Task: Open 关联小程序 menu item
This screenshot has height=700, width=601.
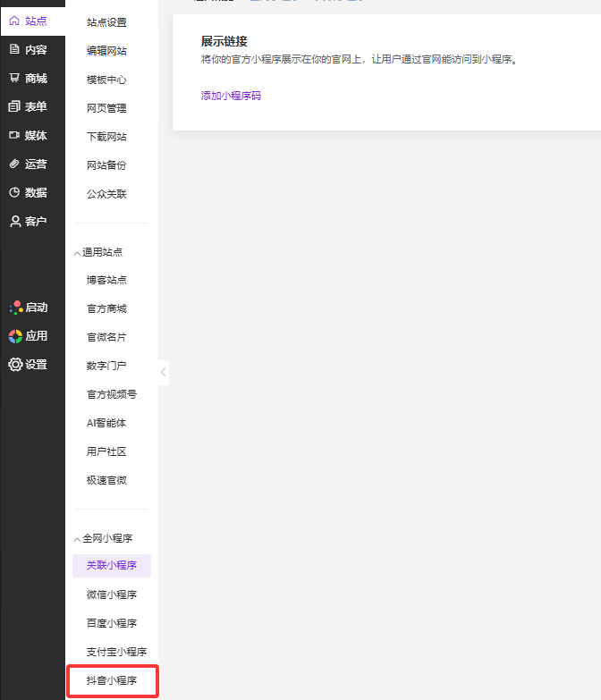Action: pyautogui.click(x=112, y=566)
